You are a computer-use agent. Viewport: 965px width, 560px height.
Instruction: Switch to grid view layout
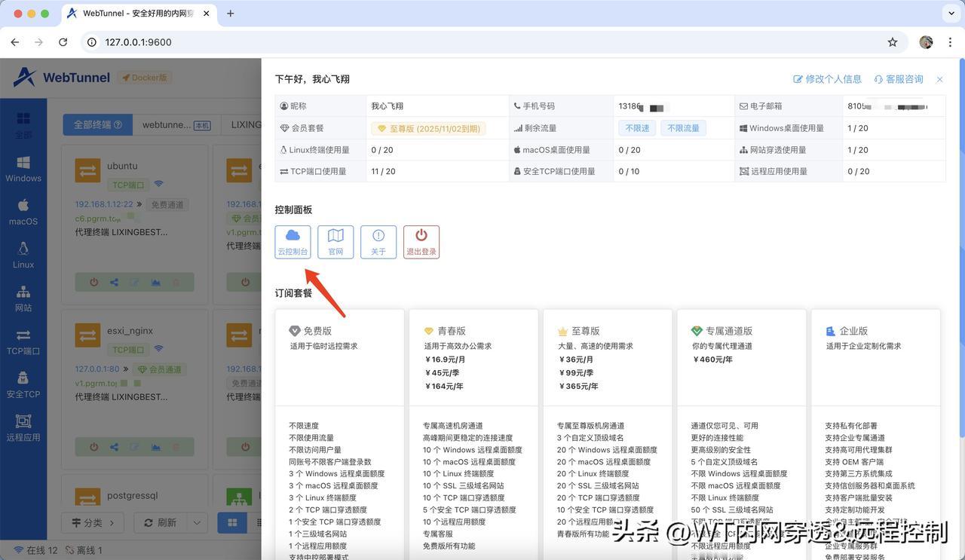tap(233, 522)
